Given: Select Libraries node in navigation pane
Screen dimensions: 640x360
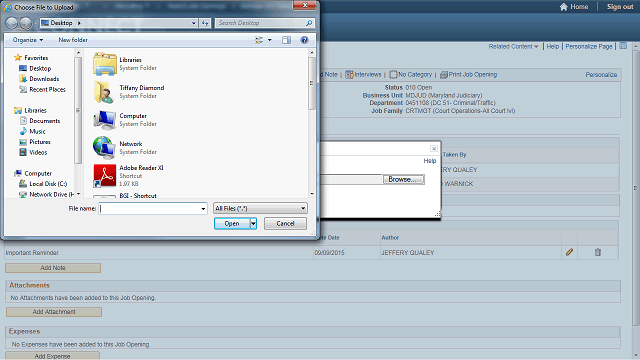Looking at the screenshot, I should (x=36, y=111).
